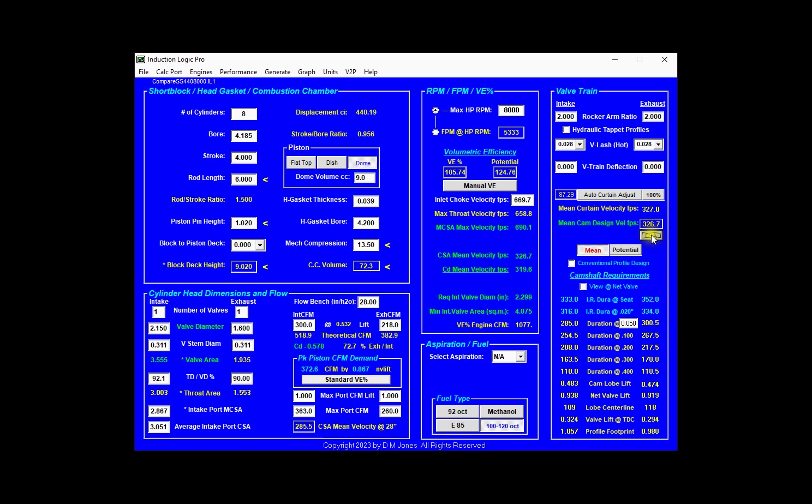Open the Select Aspiration dropdown
This screenshot has width=812, height=504.
tap(521, 357)
